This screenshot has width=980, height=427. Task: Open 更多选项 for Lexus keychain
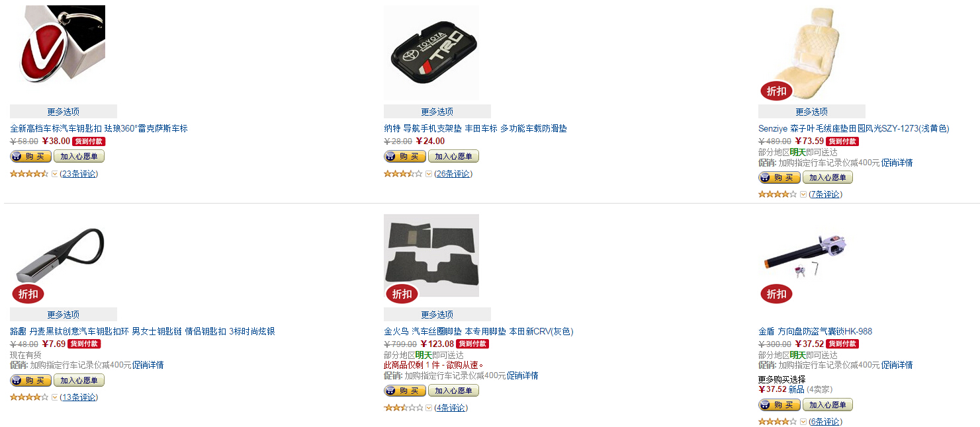pyautogui.click(x=64, y=112)
